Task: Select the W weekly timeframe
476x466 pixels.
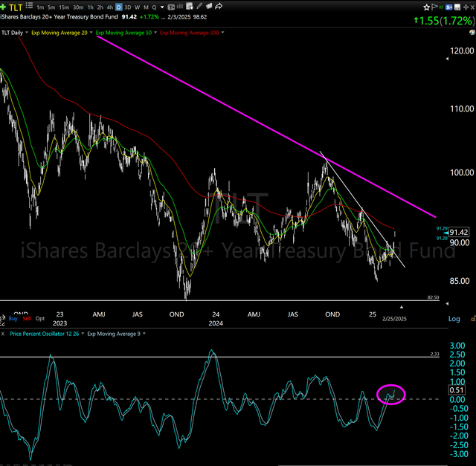Action: coord(137,7)
